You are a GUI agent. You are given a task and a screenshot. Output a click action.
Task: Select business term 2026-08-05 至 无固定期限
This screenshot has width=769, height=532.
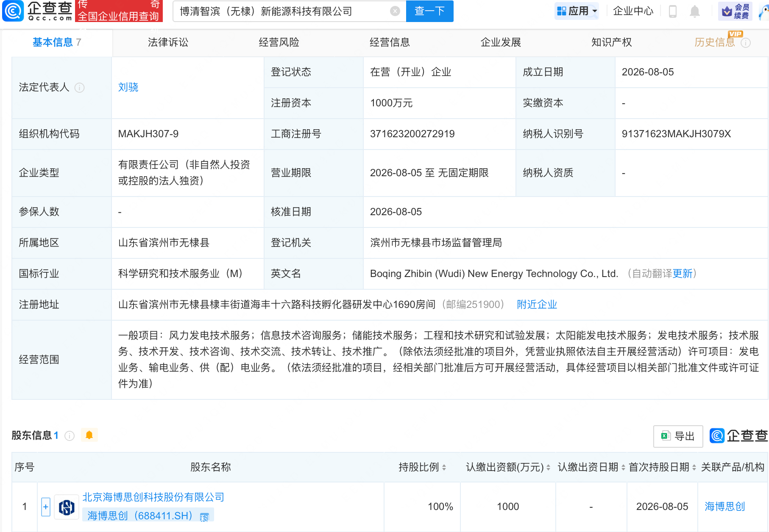click(429, 173)
